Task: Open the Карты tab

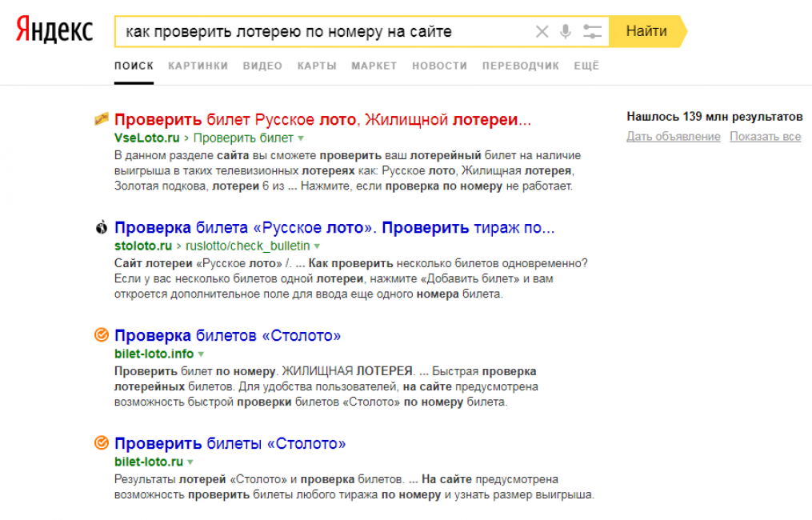Action: [x=317, y=66]
